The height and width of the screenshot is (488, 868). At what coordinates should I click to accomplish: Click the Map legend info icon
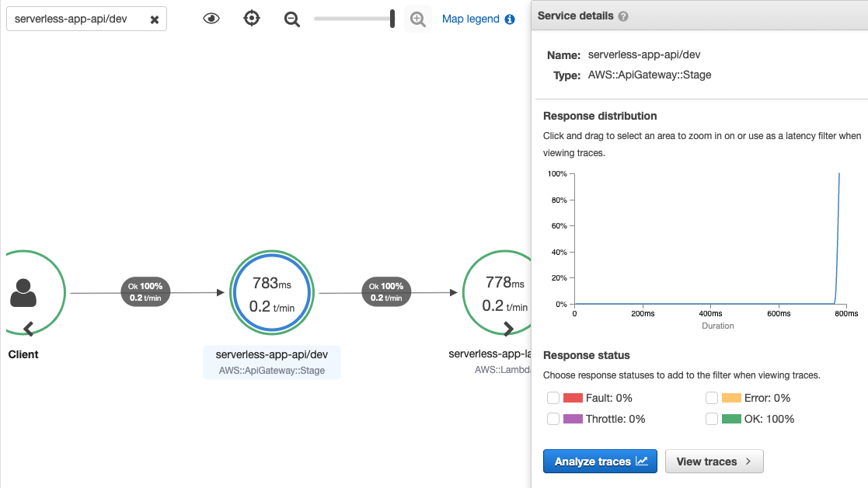[x=510, y=19]
